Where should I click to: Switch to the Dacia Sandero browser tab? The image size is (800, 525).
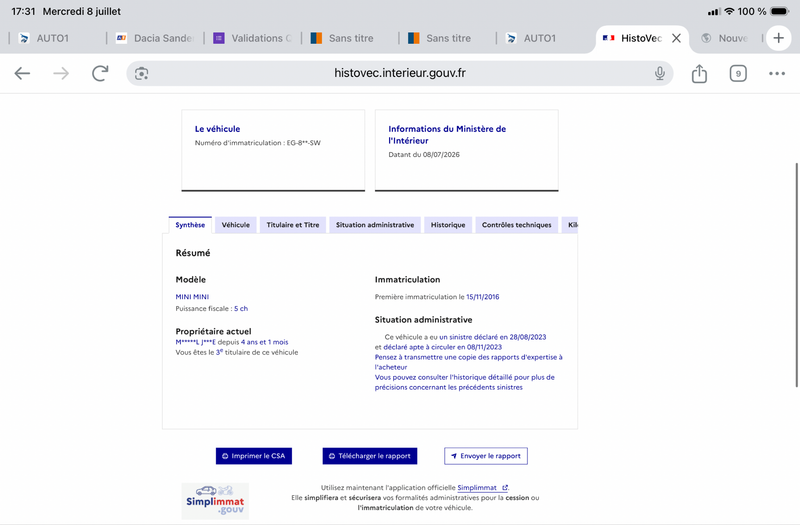(156, 38)
